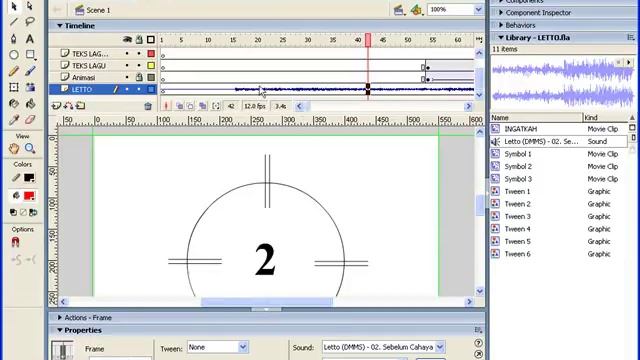This screenshot has height=360, width=640.
Task: Toggle Onion Skin Outlines button
Action: pyautogui.click(x=191, y=106)
